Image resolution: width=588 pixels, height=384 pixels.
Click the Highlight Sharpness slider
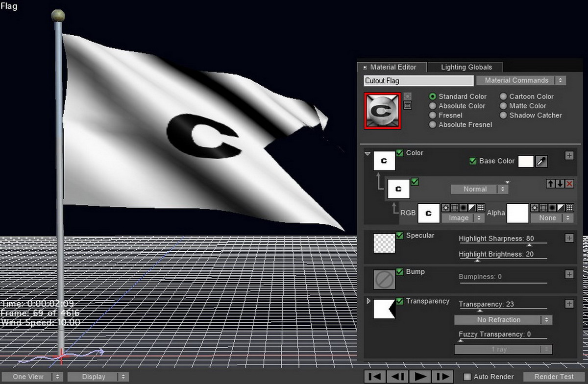pos(503,243)
